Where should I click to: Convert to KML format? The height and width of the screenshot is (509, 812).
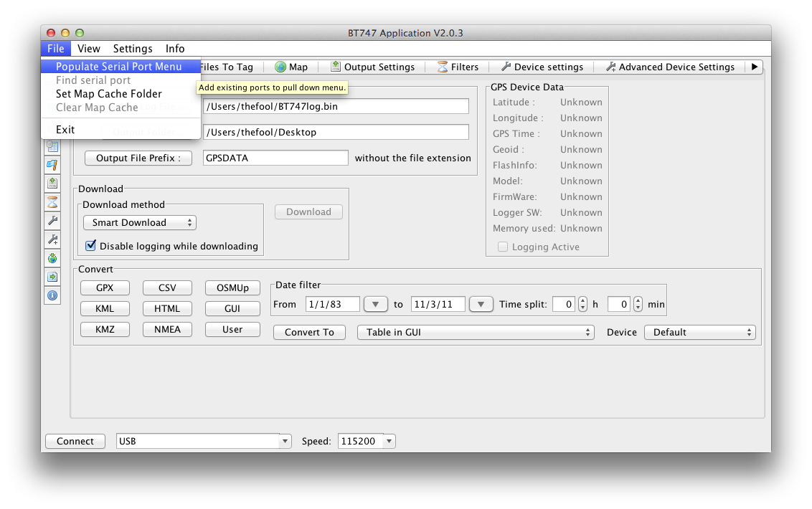[x=105, y=308]
